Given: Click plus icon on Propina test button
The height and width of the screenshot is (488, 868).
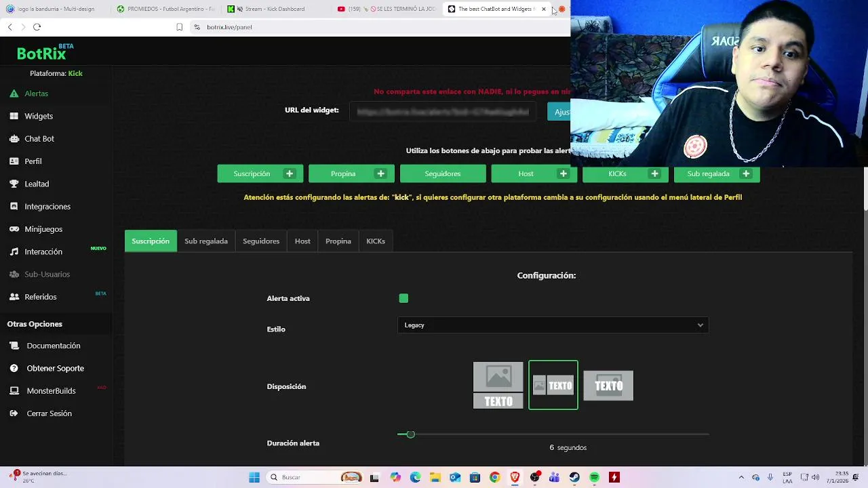Looking at the screenshot, I should 380,174.
